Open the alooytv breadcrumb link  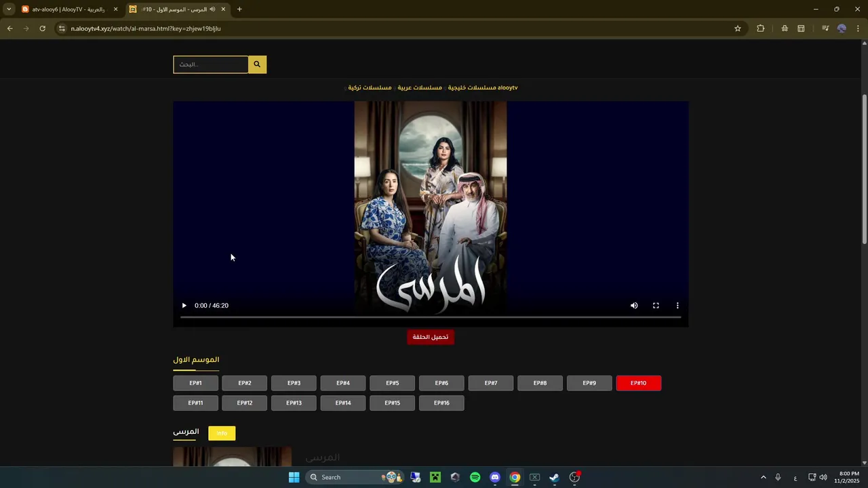point(507,87)
